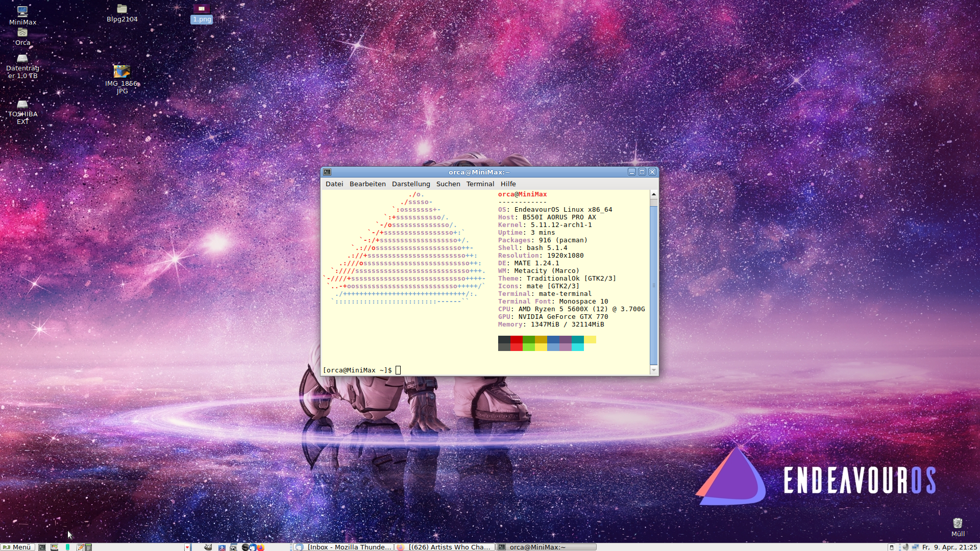Click the green vertical launcher icon in panel
Viewport: 980px width, 551px height.
pyautogui.click(x=67, y=547)
